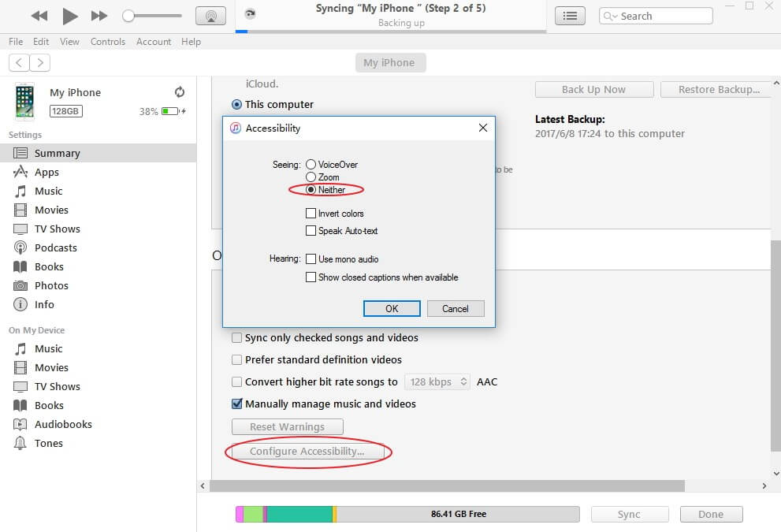Open the File menu
Screen dimensions: 781x532
tap(16, 42)
